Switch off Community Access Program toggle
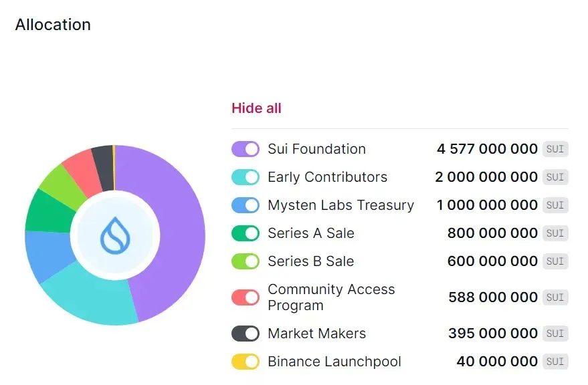Image resolution: width=588 pixels, height=385 pixels. point(245,297)
